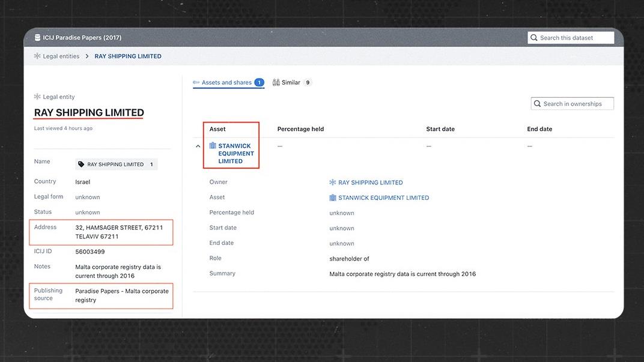Go to Legal entities breadcrumb
This screenshot has height=362, width=644.
pyautogui.click(x=61, y=56)
